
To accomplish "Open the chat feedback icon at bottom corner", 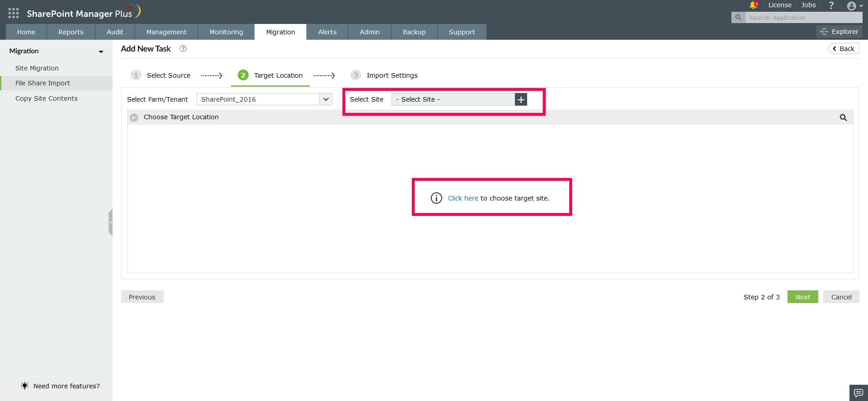I will (859, 393).
